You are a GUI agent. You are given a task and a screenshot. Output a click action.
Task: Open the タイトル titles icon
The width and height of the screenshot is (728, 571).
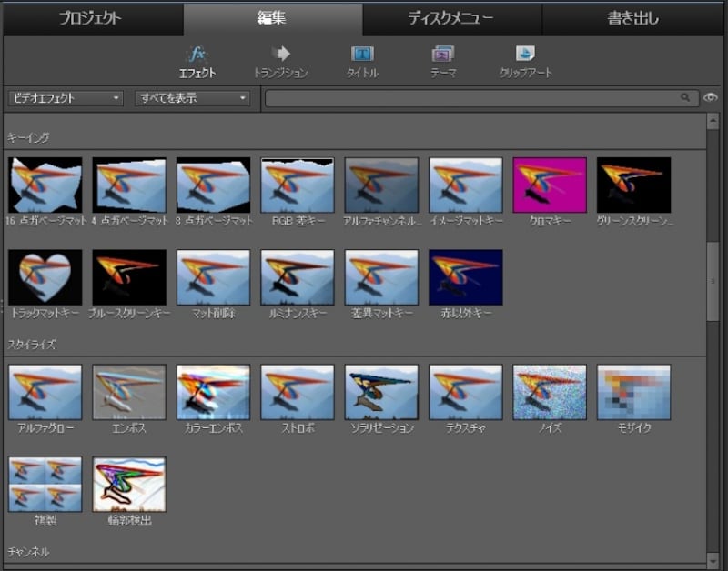(362, 55)
